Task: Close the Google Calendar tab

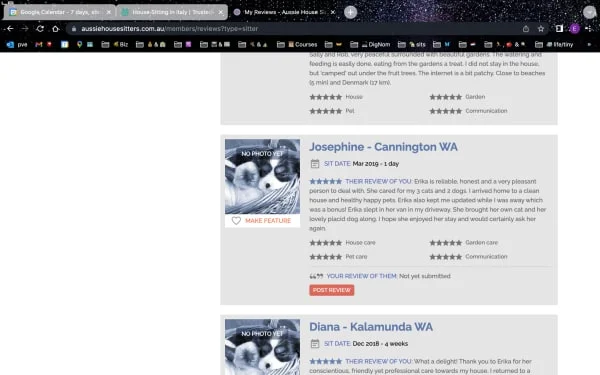Action: click(109, 12)
